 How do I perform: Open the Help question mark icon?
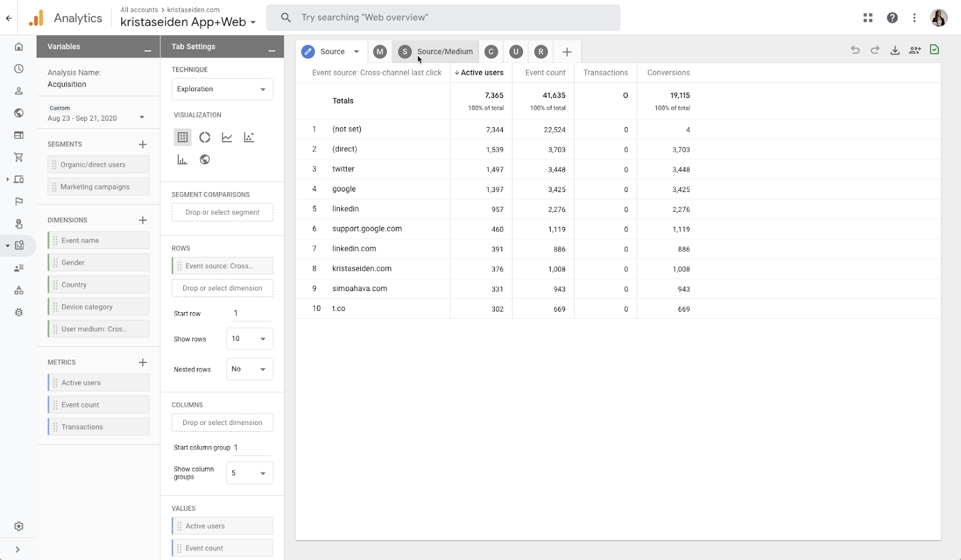[x=893, y=18]
